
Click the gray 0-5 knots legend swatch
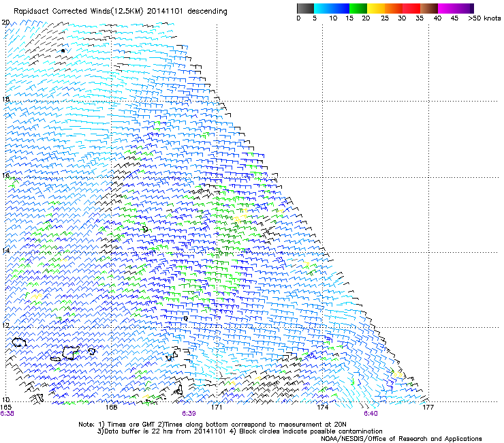coord(305,8)
